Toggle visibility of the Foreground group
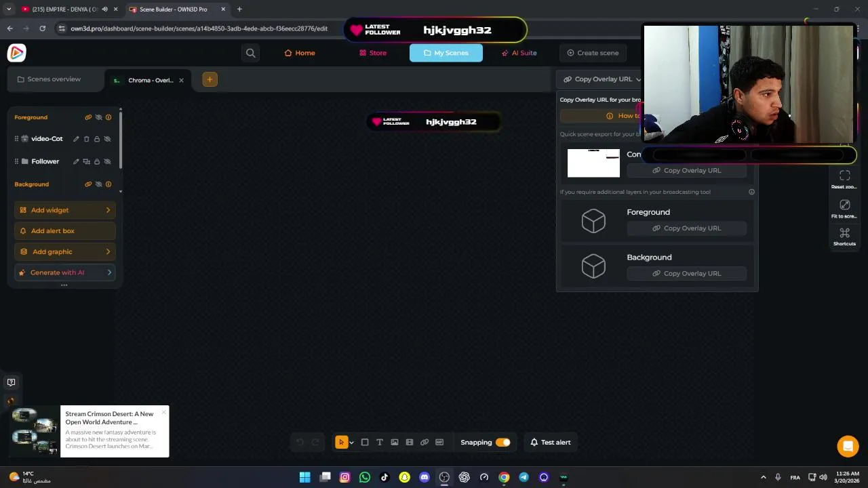 (98, 117)
